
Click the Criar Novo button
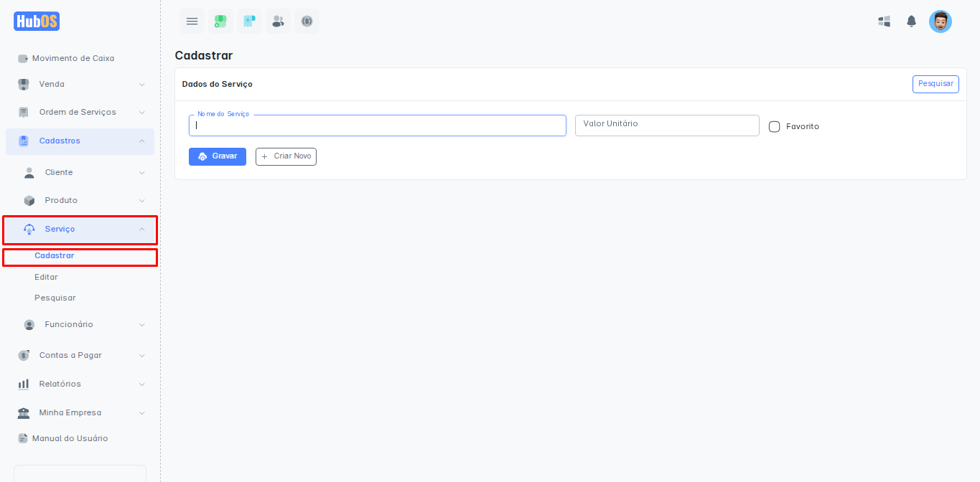[286, 156]
